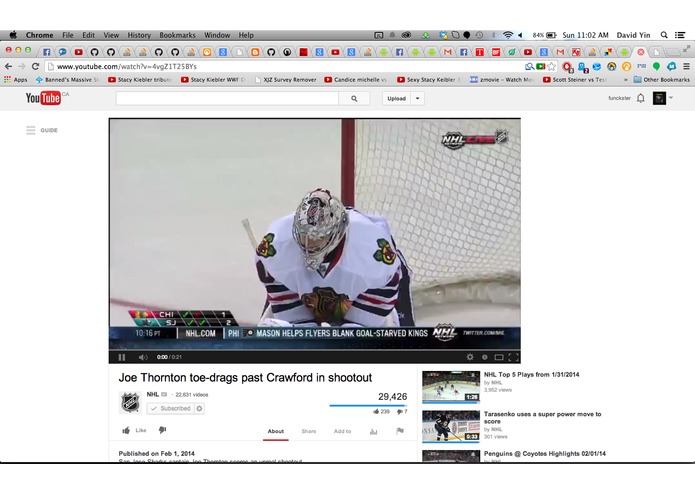The image size is (695, 494).
Task: Open the Help menu
Action: tap(246, 35)
